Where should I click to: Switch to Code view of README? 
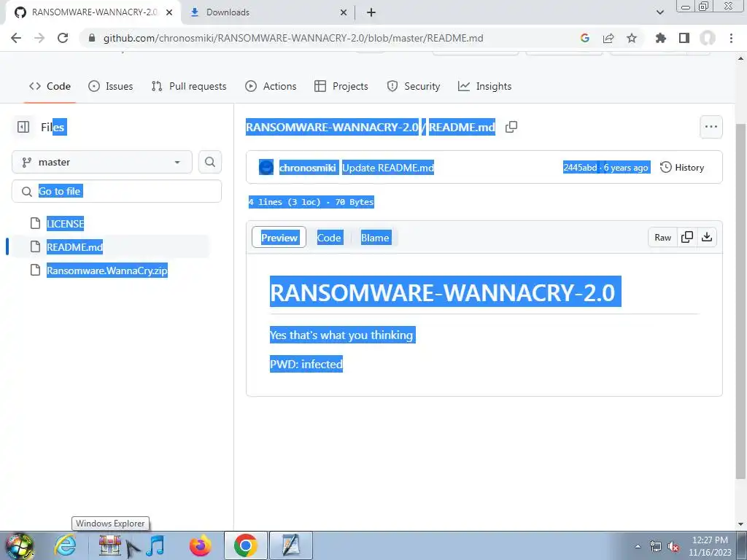click(329, 237)
